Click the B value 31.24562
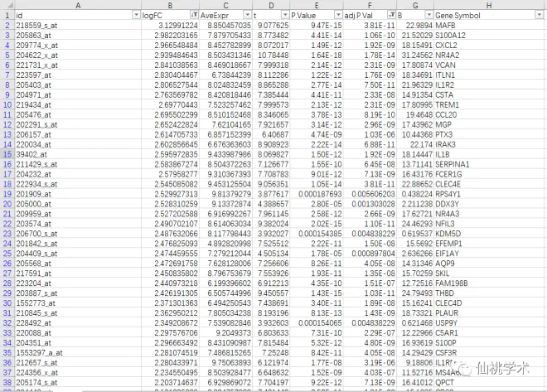The image size is (547, 392). pos(417,55)
